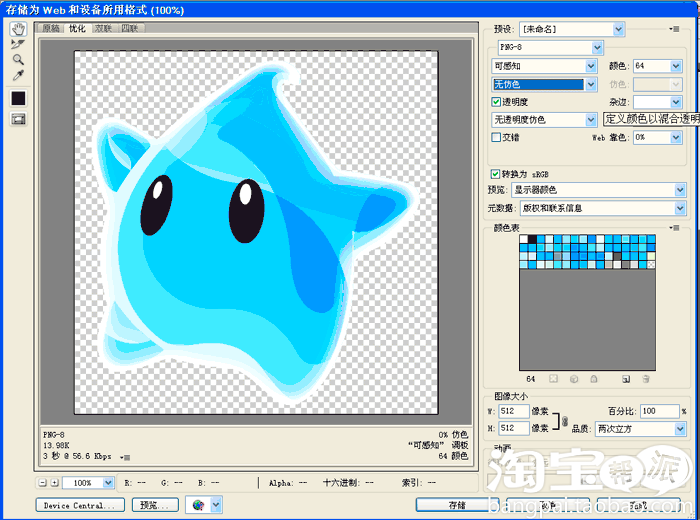The image size is (700, 520).
Task: Toggle slice visibility icon in toolbox
Action: pos(18,119)
